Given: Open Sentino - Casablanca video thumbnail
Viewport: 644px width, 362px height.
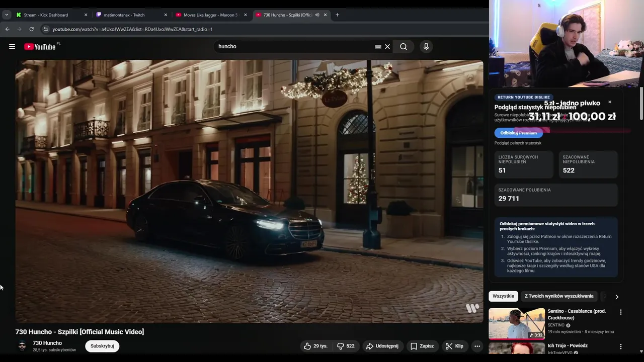Looking at the screenshot, I should pos(517,324).
